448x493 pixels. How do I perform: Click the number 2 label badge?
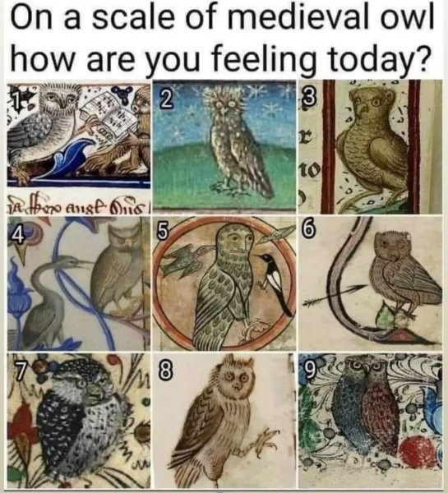coord(166,99)
